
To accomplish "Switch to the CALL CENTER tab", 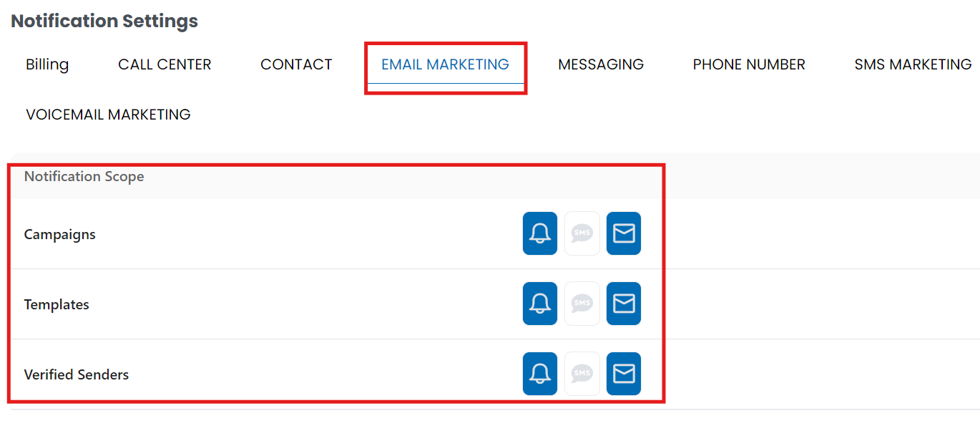I will [x=165, y=64].
